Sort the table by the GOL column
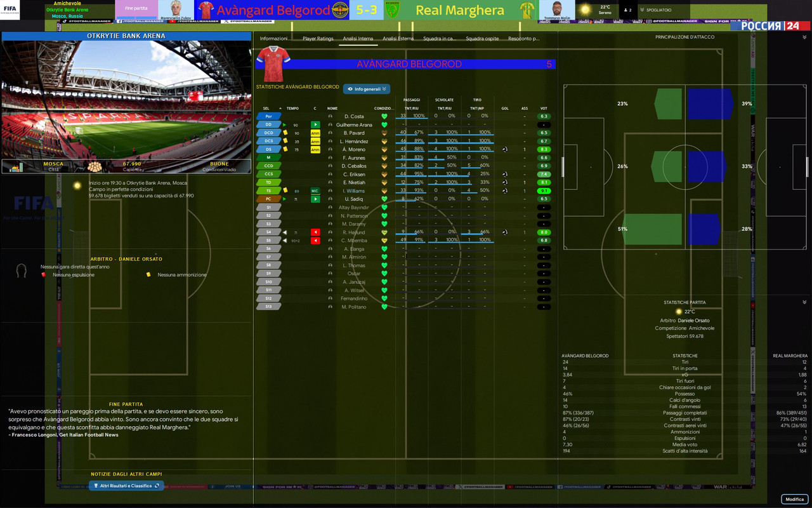The width and height of the screenshot is (812, 508). coord(505,109)
